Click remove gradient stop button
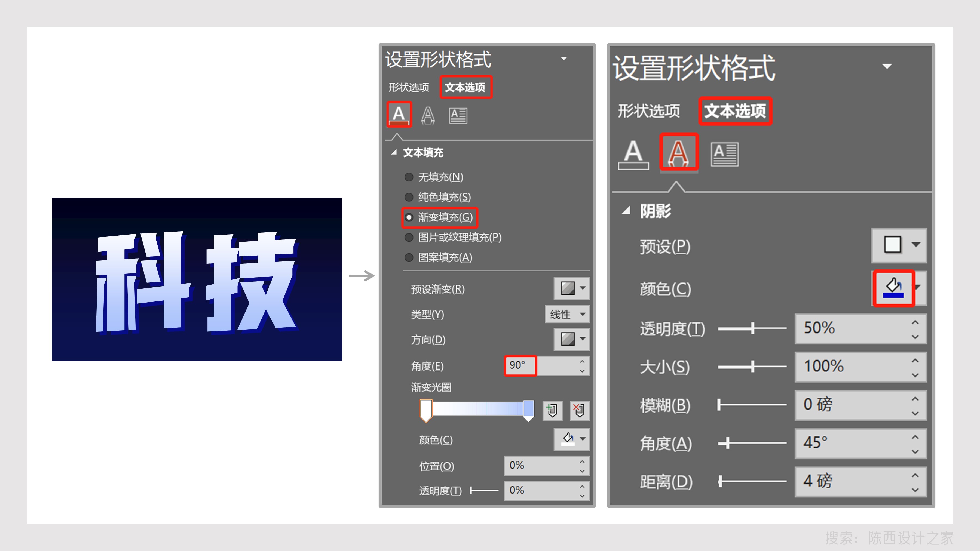 coord(579,410)
